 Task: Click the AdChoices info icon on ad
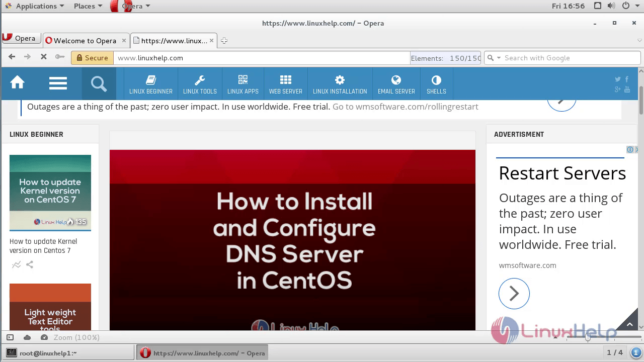pos(630,150)
